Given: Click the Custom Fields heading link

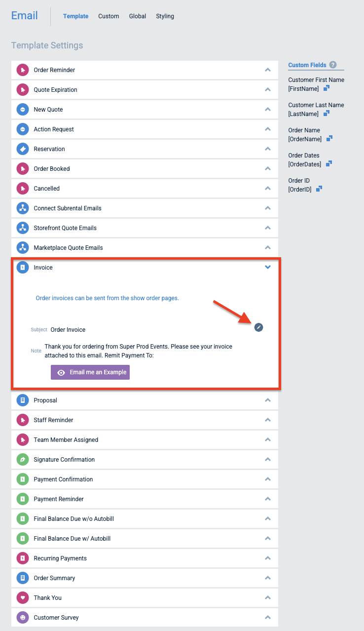Looking at the screenshot, I should coord(307,65).
